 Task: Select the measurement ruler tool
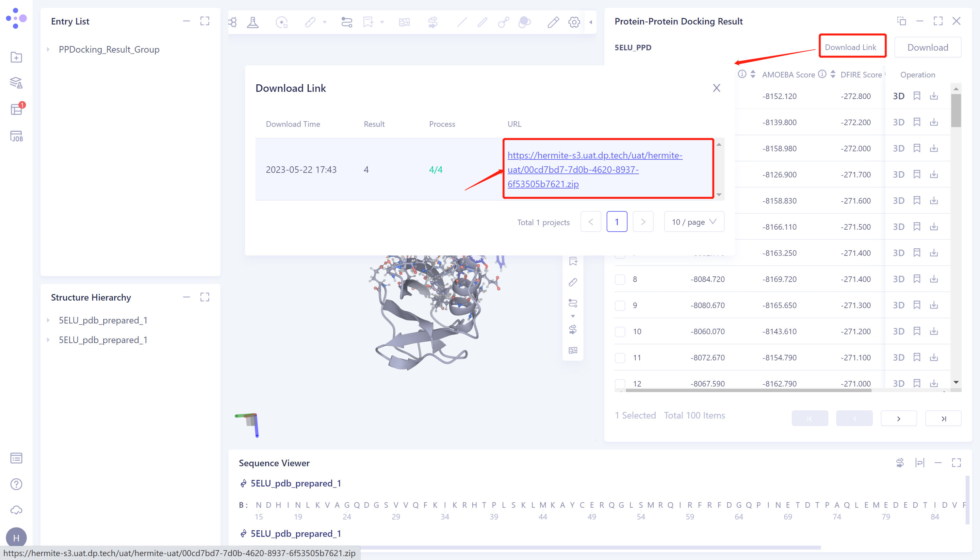(x=310, y=22)
